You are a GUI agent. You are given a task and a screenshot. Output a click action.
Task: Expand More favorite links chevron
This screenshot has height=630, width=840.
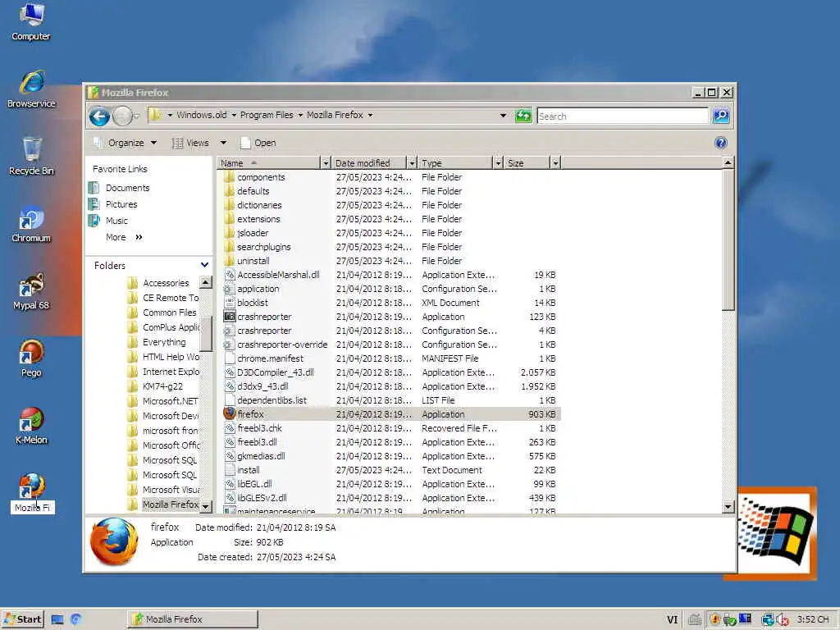pyautogui.click(x=139, y=237)
